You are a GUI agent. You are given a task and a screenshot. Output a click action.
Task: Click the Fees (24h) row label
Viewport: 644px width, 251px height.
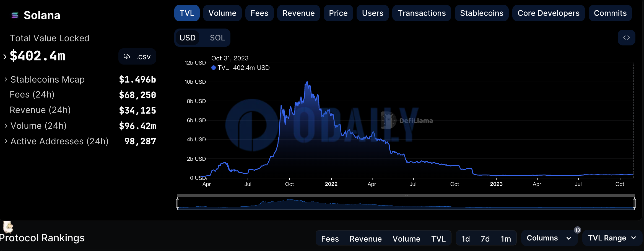coord(32,95)
